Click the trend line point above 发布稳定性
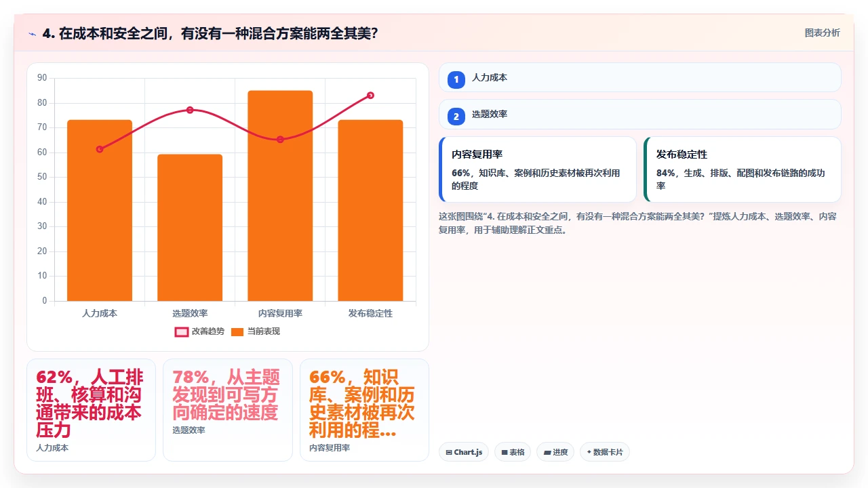The image size is (868, 488). pos(370,96)
